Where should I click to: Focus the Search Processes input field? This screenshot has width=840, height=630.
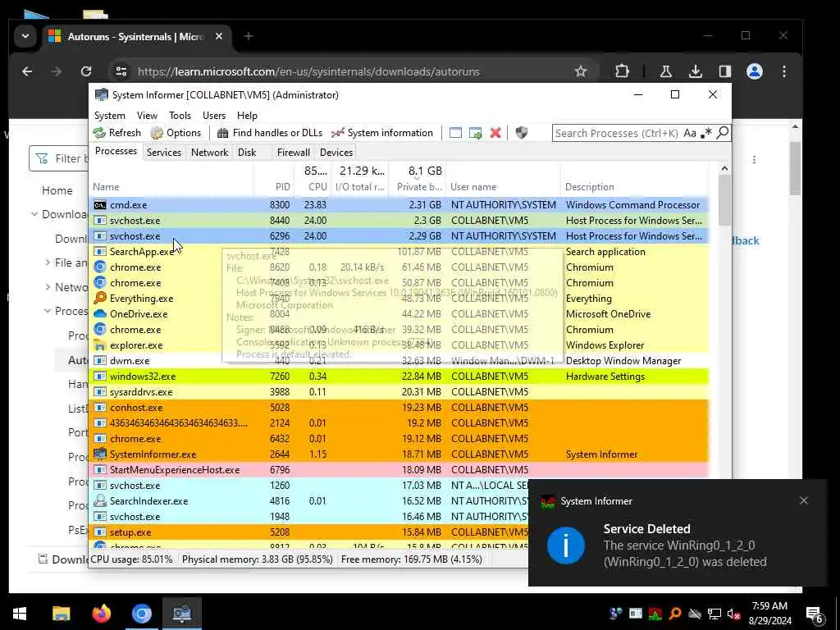point(617,133)
